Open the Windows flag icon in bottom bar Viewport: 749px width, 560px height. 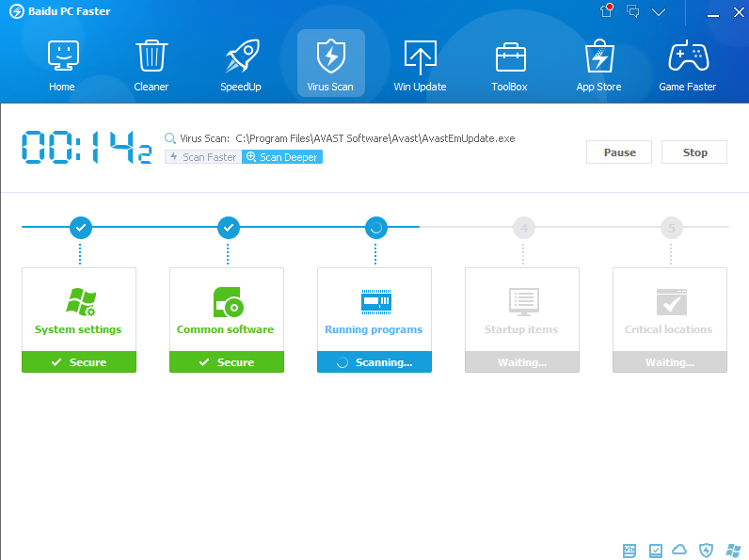(733, 551)
